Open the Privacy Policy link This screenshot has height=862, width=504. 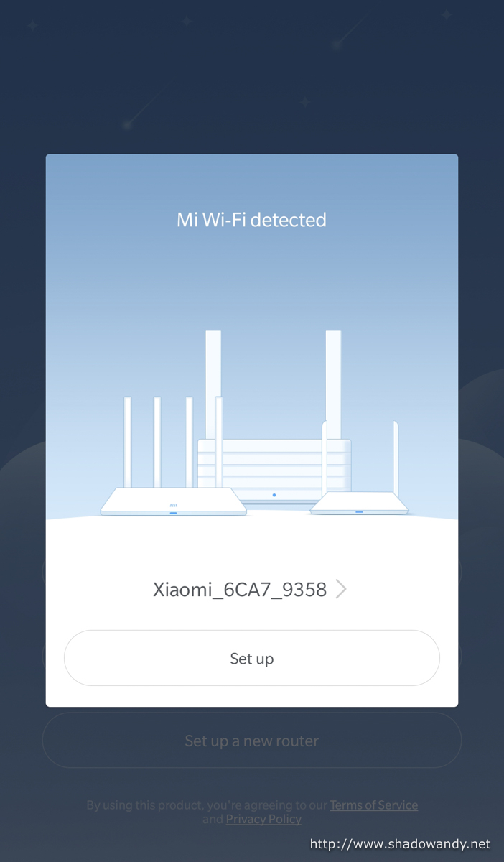(x=263, y=819)
